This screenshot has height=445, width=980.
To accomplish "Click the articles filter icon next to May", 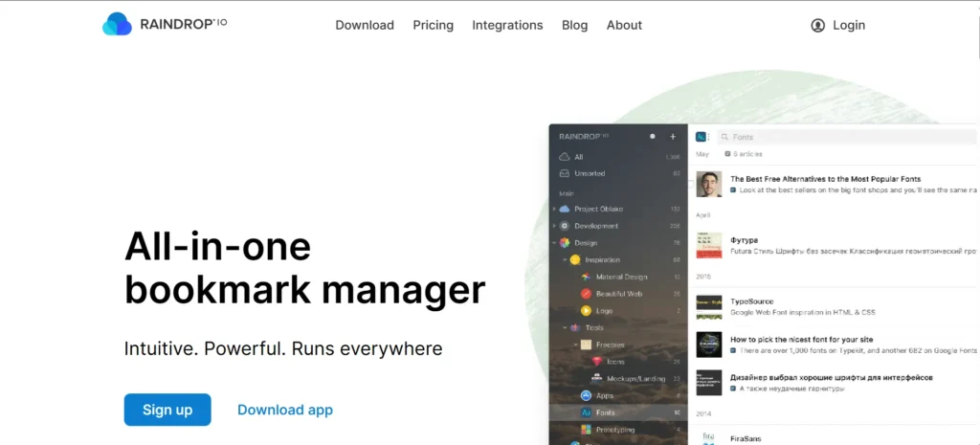I will point(727,154).
